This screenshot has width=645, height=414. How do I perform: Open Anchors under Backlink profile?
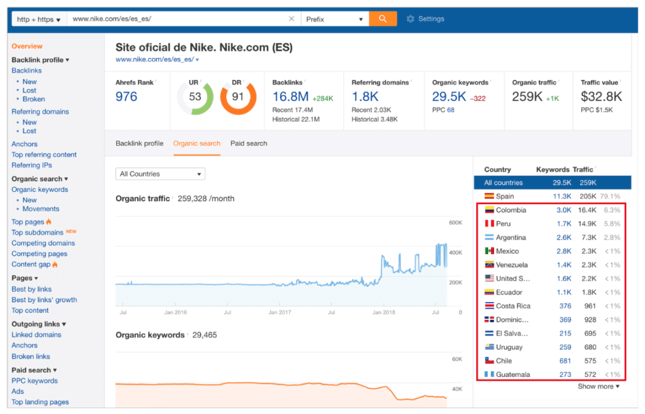coord(25,144)
